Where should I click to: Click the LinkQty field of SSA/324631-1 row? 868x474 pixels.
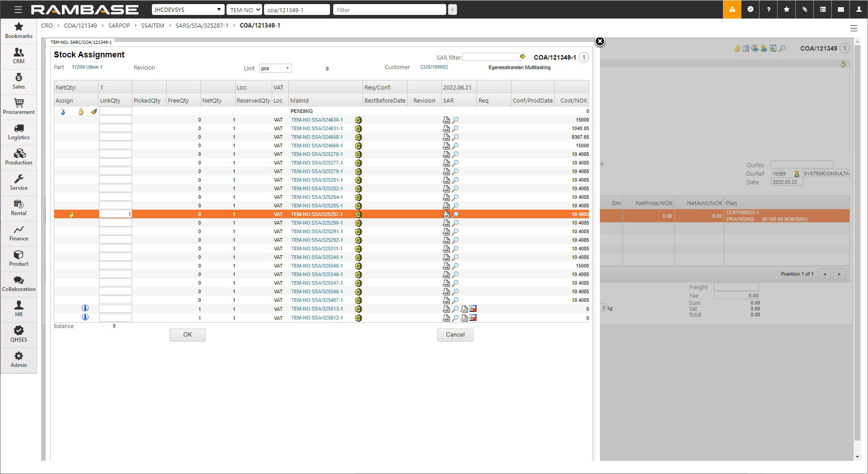[x=115, y=128]
